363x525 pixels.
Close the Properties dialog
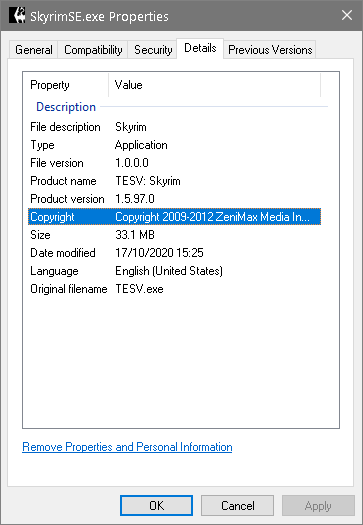pos(347,15)
